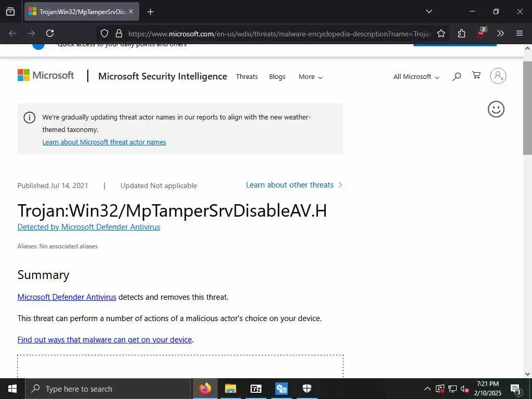Screen dimensions: 532x399
Task: Open tracking protection shield icon
Action: coord(104,33)
